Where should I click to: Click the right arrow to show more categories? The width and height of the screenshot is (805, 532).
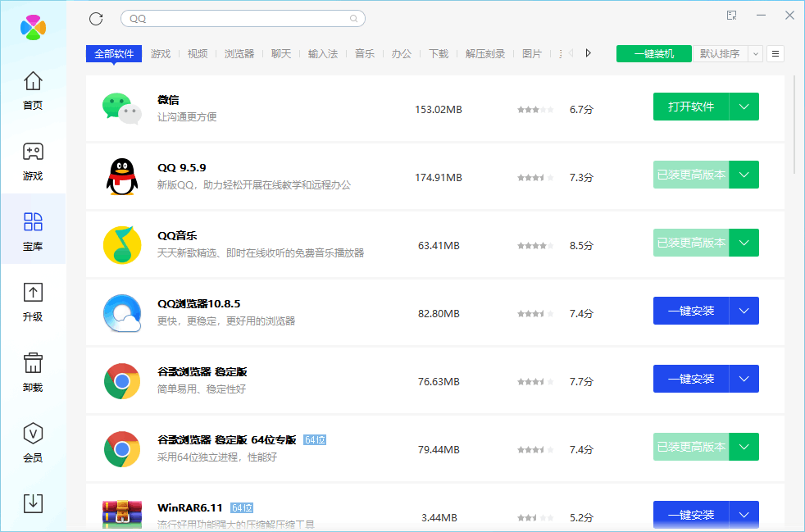coord(589,53)
